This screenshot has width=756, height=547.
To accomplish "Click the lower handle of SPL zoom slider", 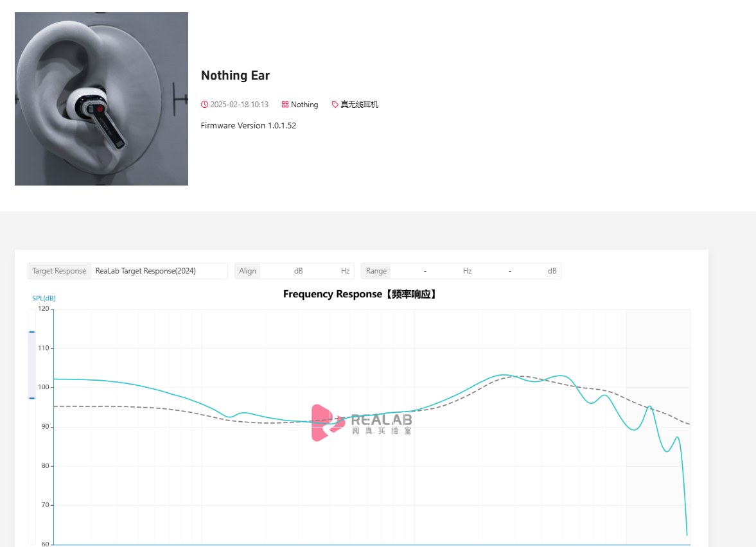I will coord(32,398).
